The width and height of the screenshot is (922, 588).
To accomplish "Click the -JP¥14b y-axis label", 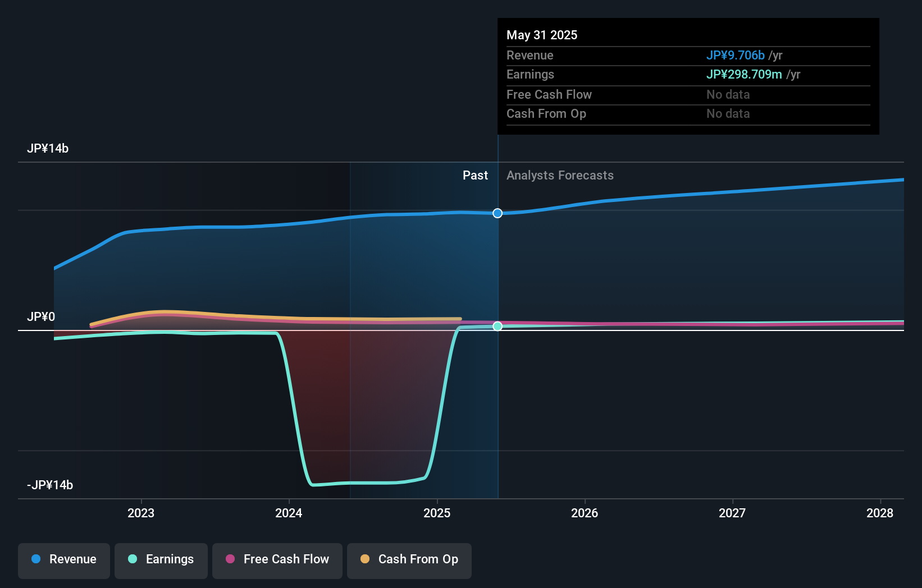I will click(50, 485).
